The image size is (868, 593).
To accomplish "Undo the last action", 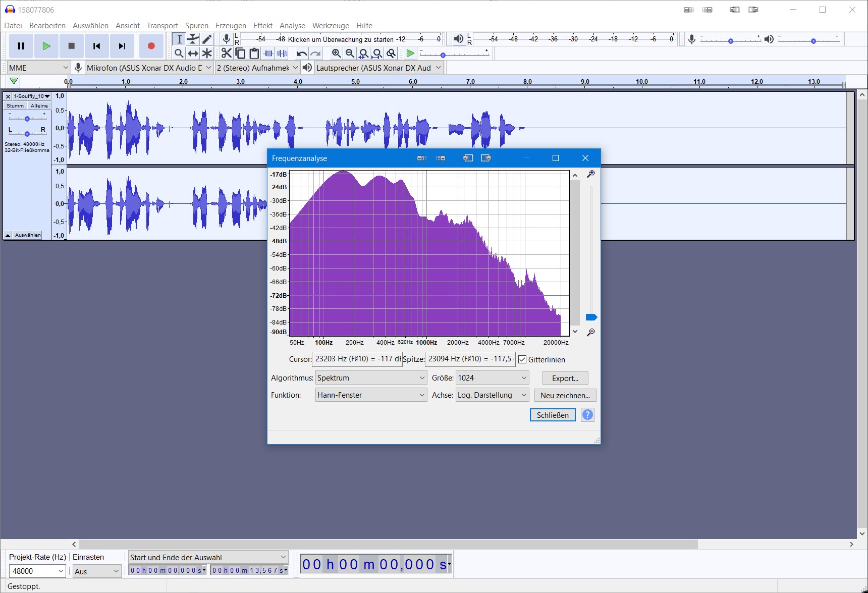I will tap(302, 53).
